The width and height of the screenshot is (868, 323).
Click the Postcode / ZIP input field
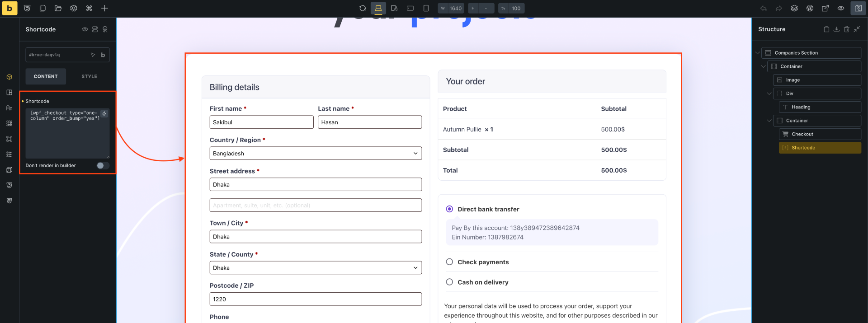click(x=316, y=299)
